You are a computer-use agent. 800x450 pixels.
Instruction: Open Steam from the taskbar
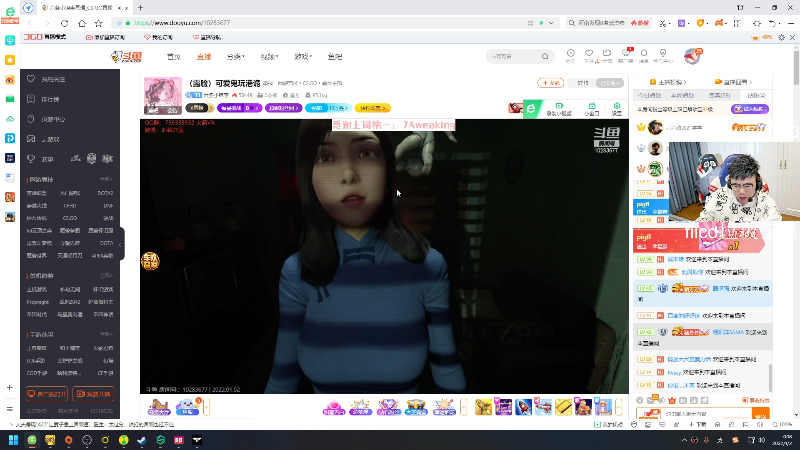[141, 440]
